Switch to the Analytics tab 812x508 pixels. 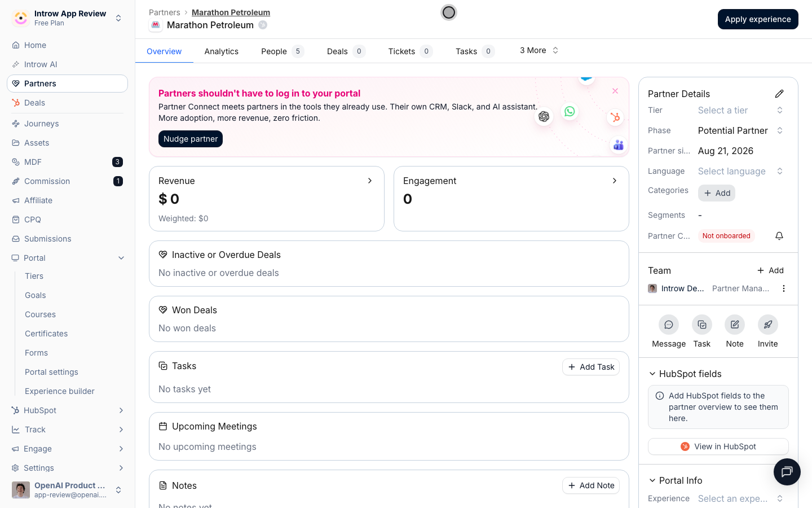(222, 51)
